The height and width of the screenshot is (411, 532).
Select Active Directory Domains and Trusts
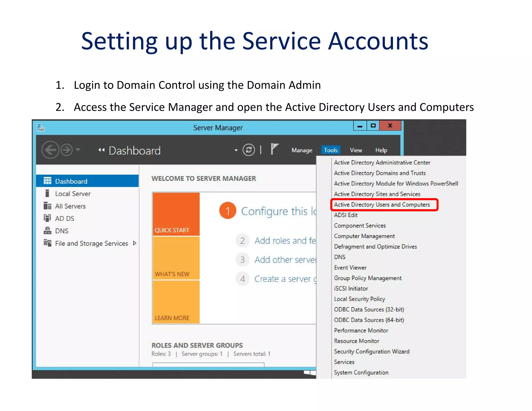380,173
